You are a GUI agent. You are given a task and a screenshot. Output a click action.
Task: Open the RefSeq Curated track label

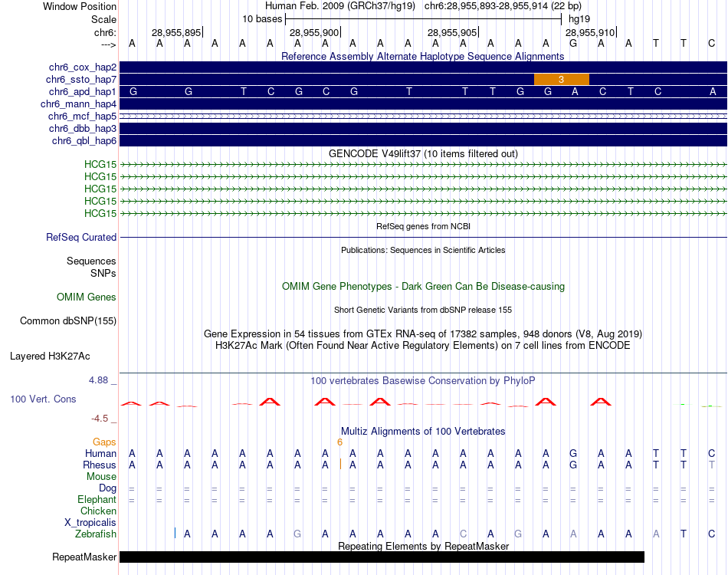[x=81, y=238]
